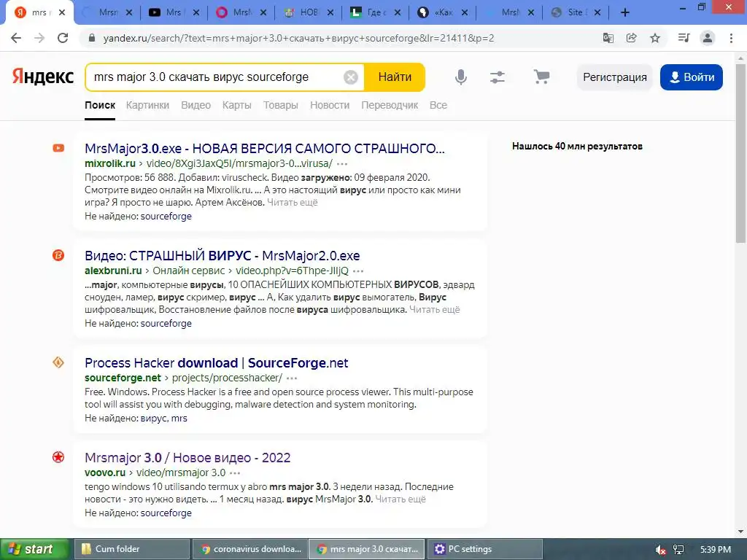The width and height of the screenshot is (747, 560).
Task: Click the alexbruni.ru result favicon
Action: 58,255
